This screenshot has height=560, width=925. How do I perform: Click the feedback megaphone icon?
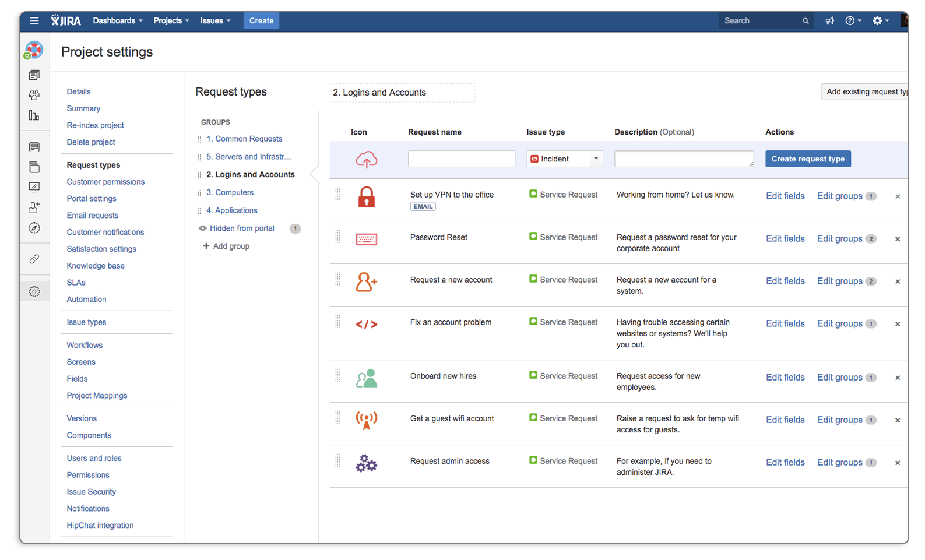(829, 21)
